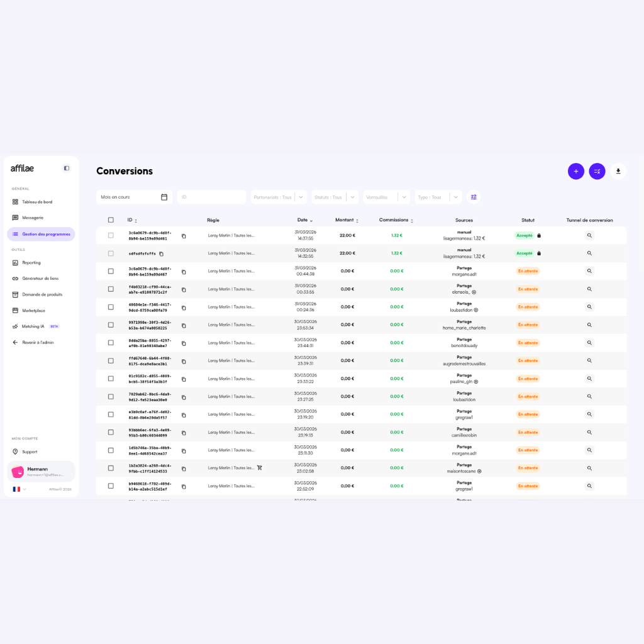Collapse the sidebar using the panel icon

tap(67, 169)
